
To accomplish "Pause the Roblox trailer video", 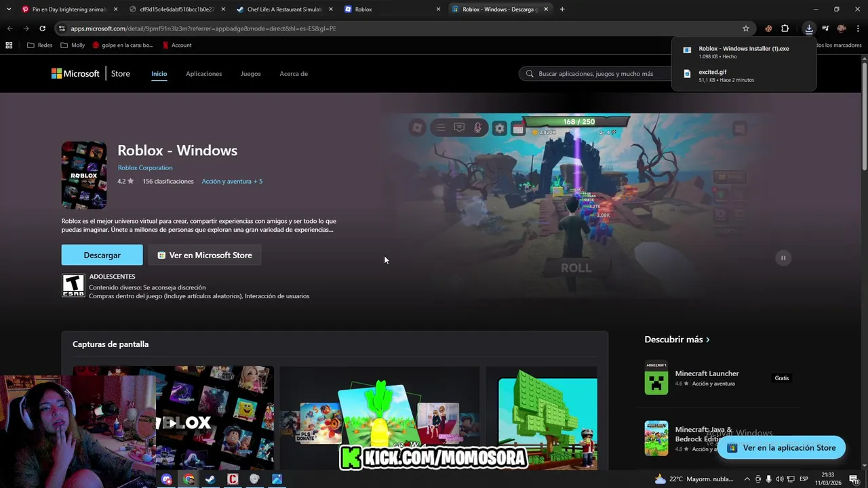I will coord(783,258).
